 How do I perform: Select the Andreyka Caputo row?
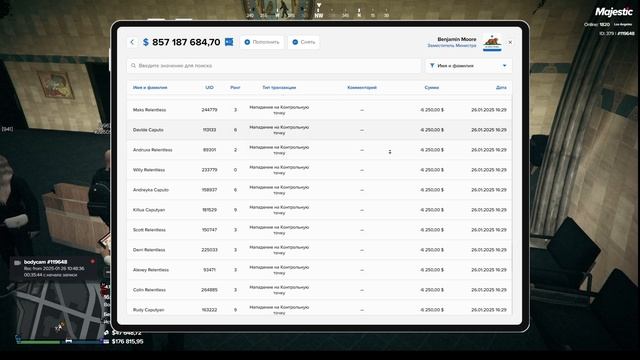pyautogui.click(x=319, y=190)
